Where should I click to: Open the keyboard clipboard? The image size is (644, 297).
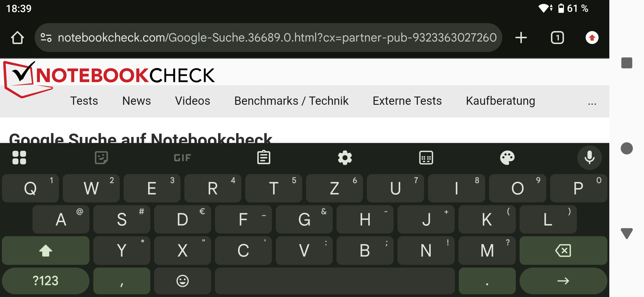tap(264, 158)
